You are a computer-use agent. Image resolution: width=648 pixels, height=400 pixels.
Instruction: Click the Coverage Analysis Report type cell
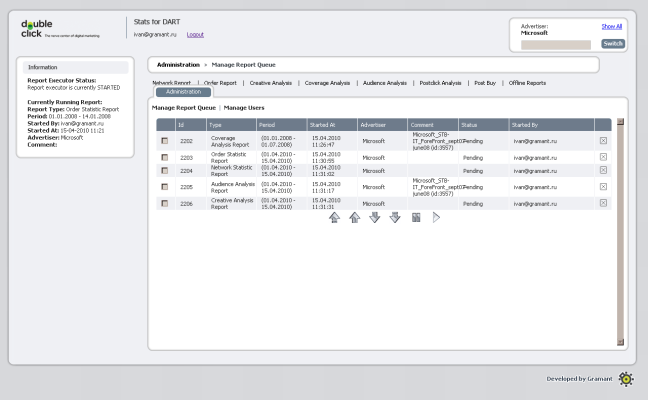[230, 141]
